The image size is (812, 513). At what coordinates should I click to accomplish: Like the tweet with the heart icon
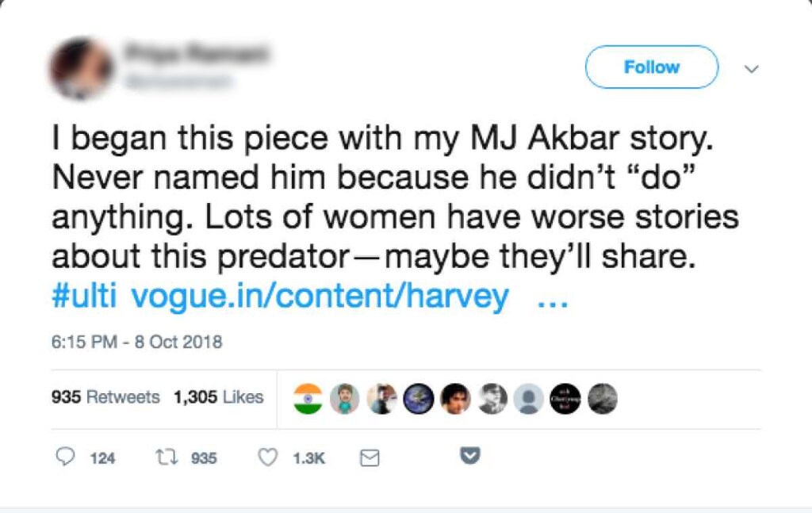pos(270,457)
